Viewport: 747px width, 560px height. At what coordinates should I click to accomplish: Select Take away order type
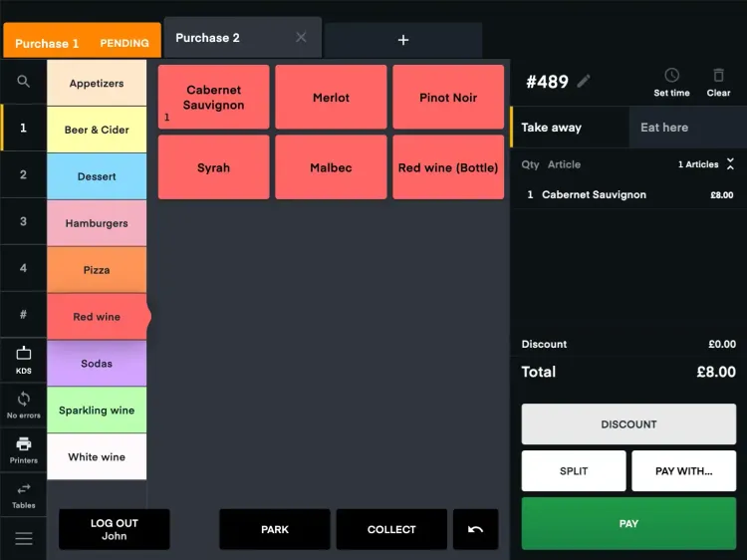571,128
